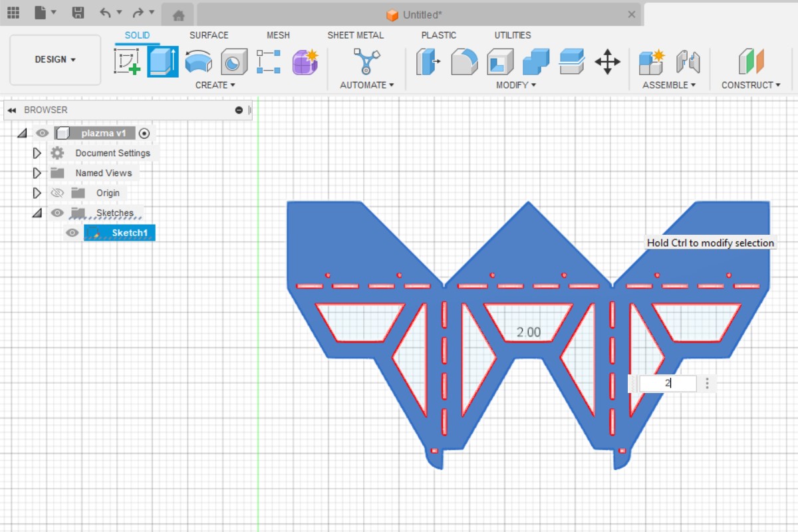Select the New Component tool
798x532 pixels.
pyautogui.click(x=652, y=62)
